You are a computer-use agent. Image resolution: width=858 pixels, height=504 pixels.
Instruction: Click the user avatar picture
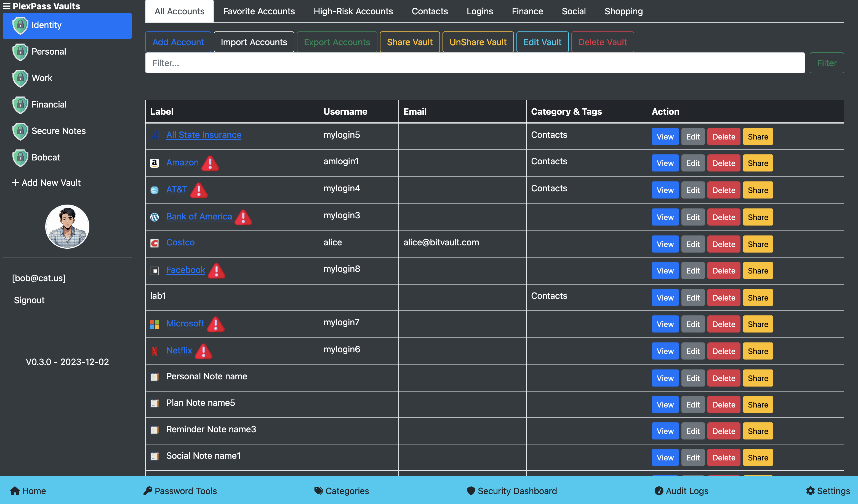(x=67, y=227)
